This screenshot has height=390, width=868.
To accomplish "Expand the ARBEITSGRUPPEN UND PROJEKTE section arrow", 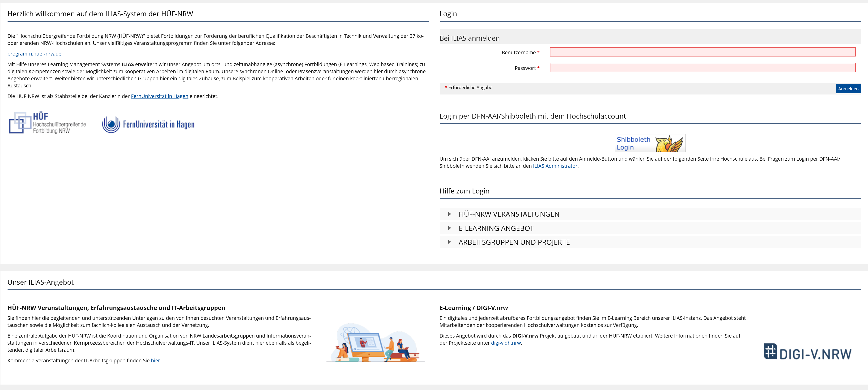I will [x=449, y=242].
